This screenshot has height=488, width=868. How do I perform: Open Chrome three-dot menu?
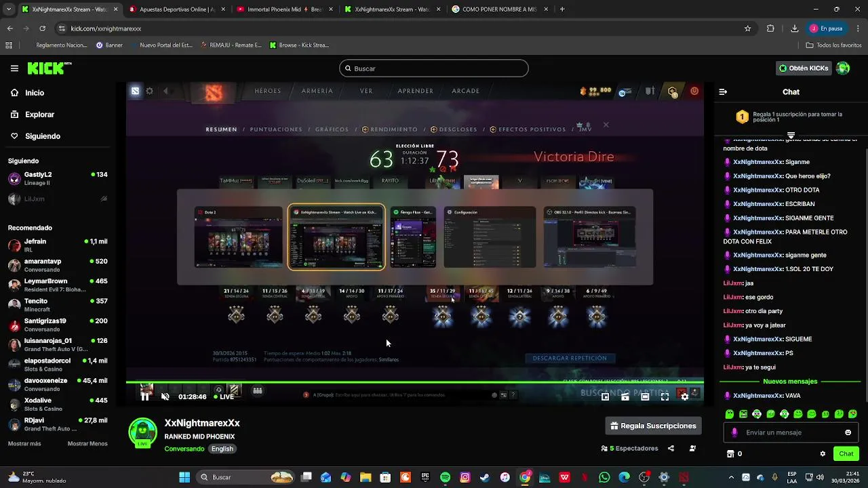pos(858,28)
